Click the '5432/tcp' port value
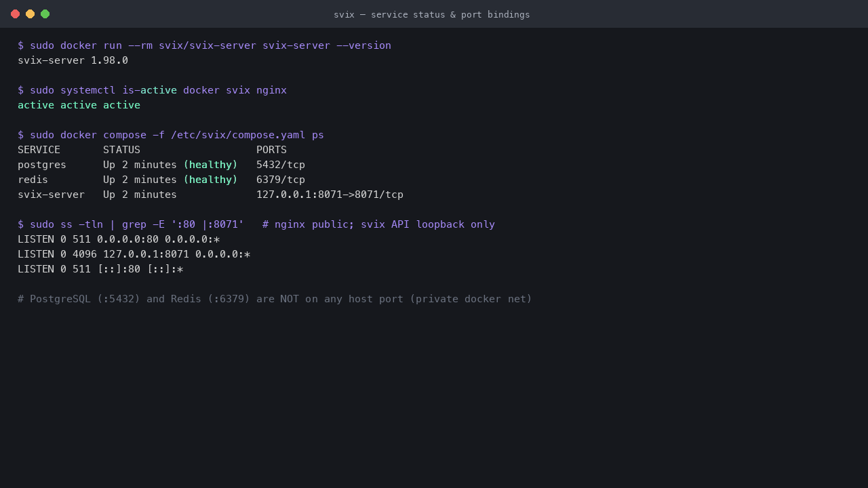The width and height of the screenshot is (868, 488). (x=281, y=165)
